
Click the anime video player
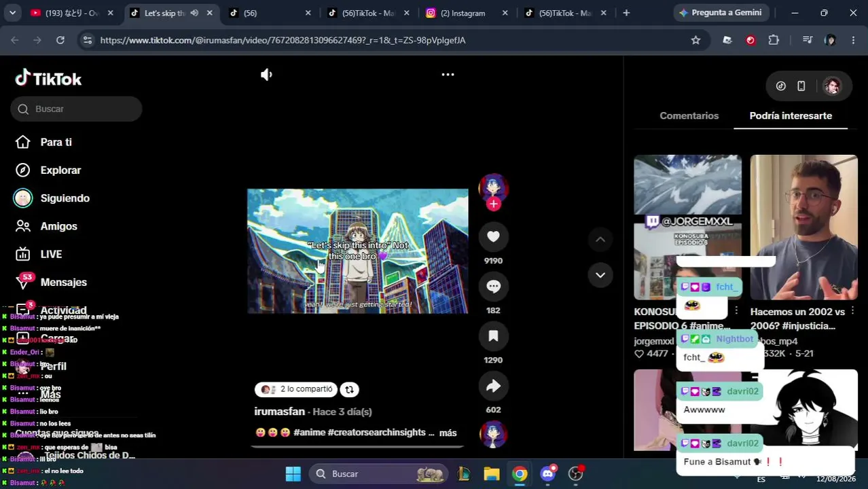point(357,251)
